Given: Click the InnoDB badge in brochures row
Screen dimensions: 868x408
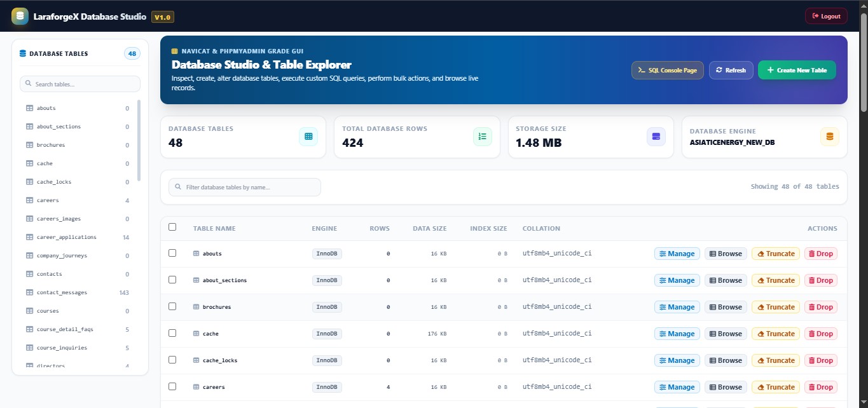Looking at the screenshot, I should click(327, 307).
